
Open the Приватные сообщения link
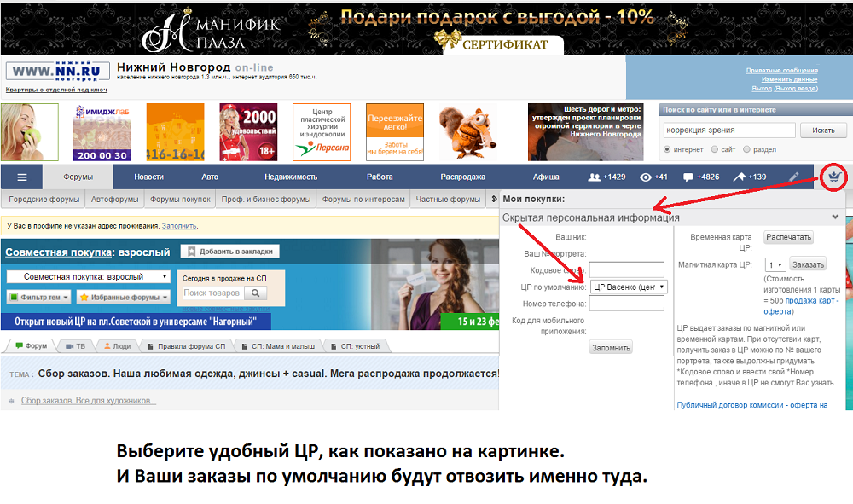click(781, 70)
